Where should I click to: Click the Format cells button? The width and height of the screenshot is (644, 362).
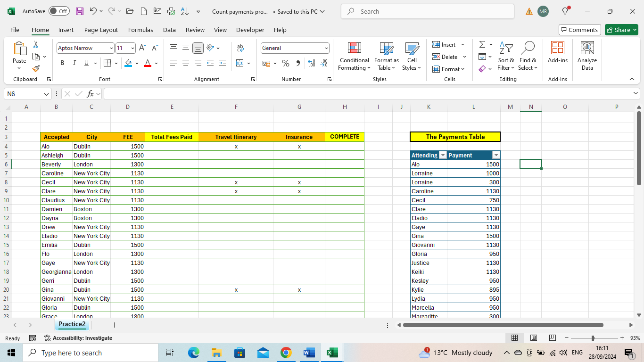(x=448, y=69)
